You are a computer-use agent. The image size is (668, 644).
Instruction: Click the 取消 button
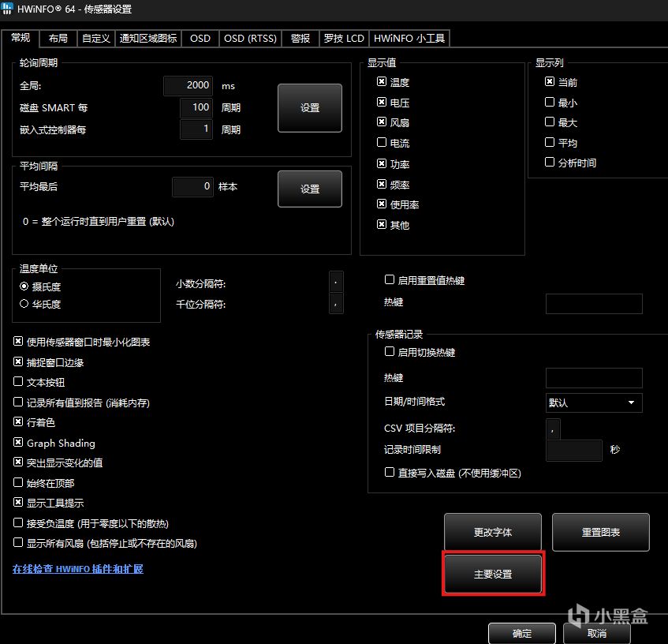click(597, 633)
